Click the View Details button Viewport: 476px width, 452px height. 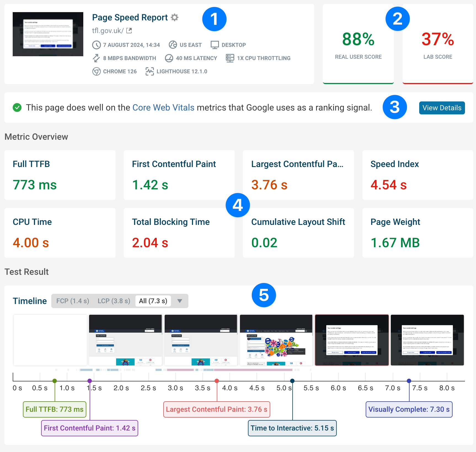point(442,108)
